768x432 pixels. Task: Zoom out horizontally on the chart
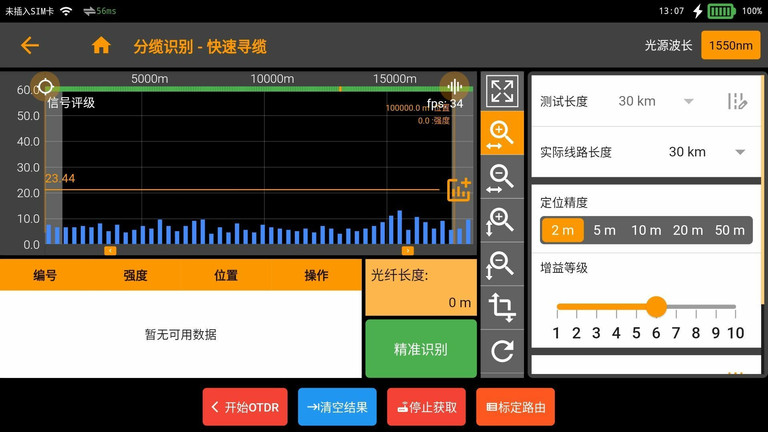pos(502,178)
